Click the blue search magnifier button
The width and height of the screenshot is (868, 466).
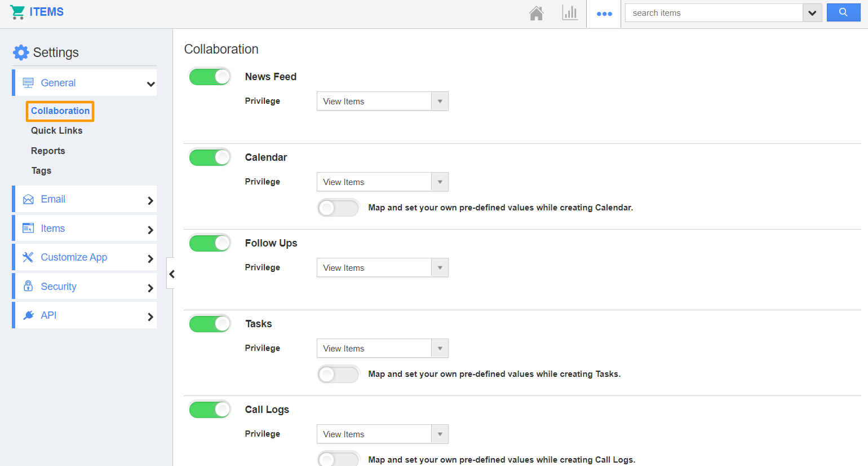(x=843, y=12)
